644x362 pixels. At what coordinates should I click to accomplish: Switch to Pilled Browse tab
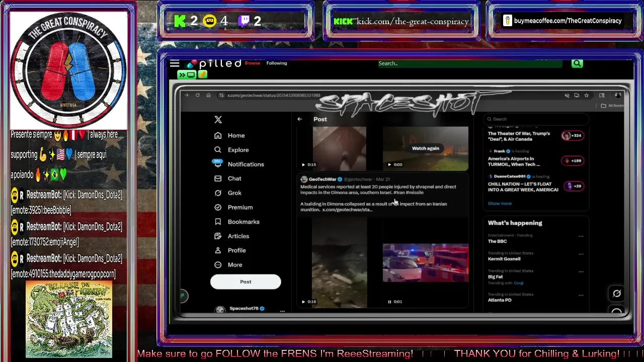[253, 63]
